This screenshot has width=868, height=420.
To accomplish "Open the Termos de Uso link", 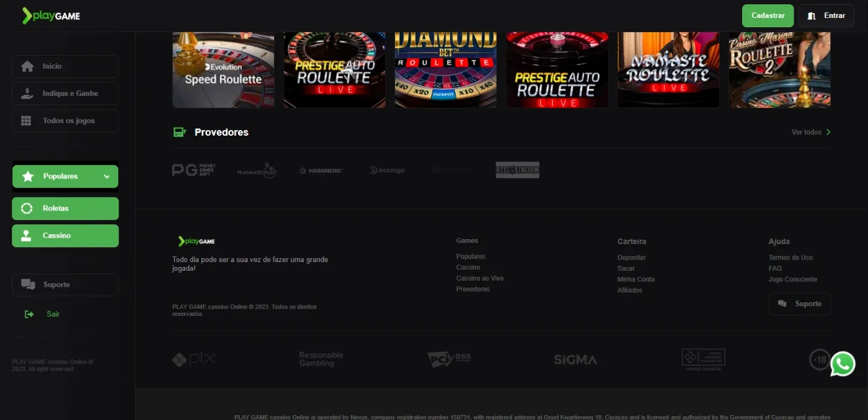I will [x=790, y=258].
